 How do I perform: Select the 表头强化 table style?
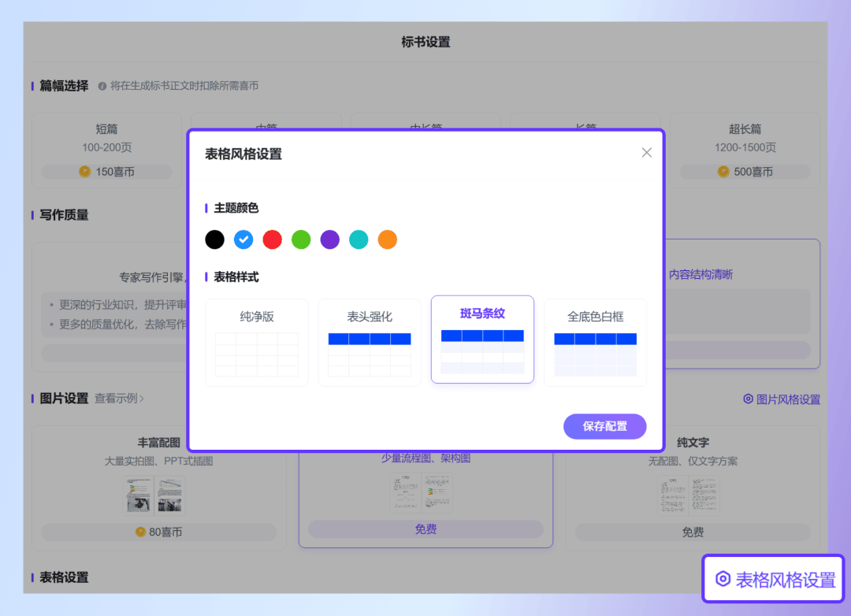pos(370,343)
